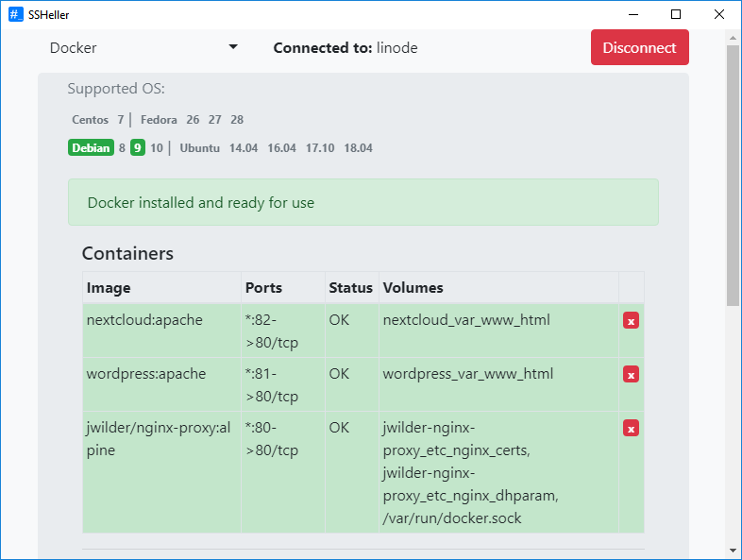
Task: Select the wordpress:apache image row
Action: click(x=146, y=374)
